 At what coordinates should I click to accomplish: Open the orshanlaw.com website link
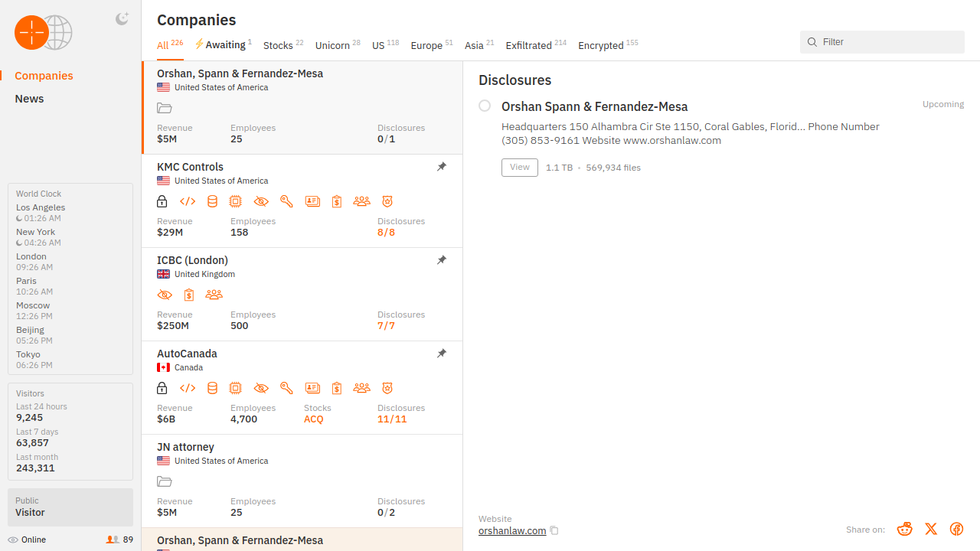point(512,530)
